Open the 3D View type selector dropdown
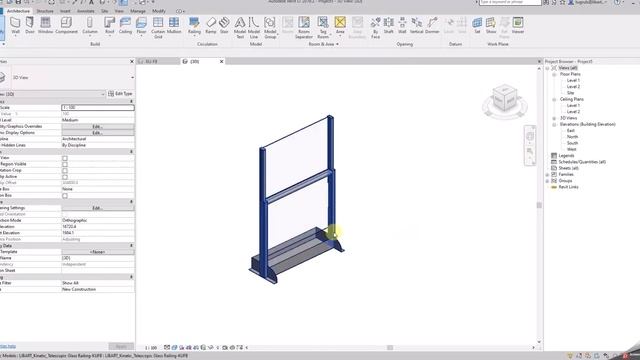Image resolution: width=640 pixels, height=360 pixels. pos(132,78)
